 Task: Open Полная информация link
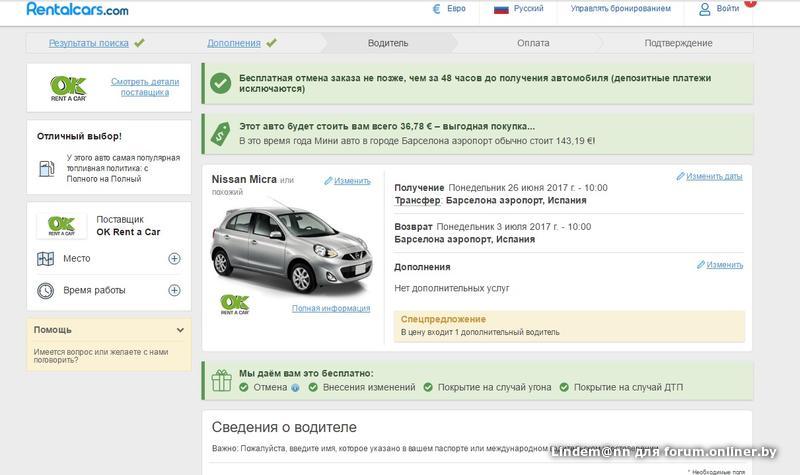click(x=331, y=308)
